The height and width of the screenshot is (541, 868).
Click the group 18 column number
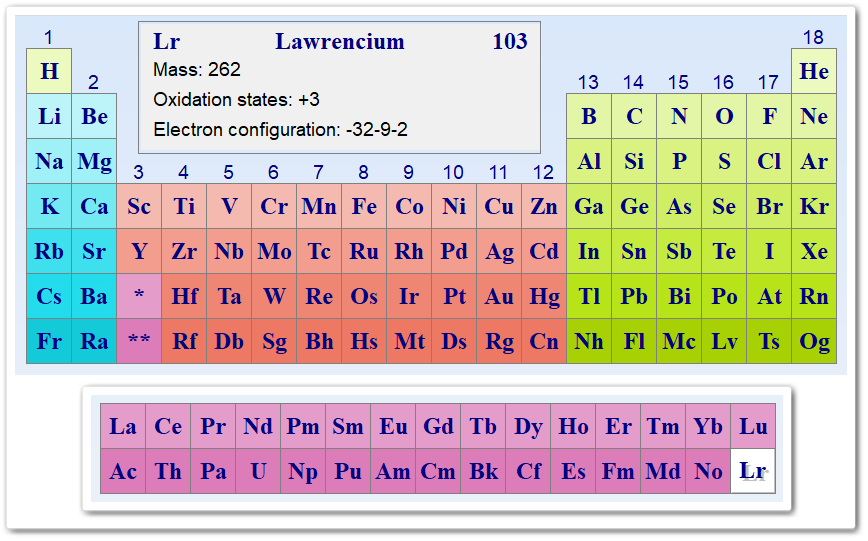[813, 38]
